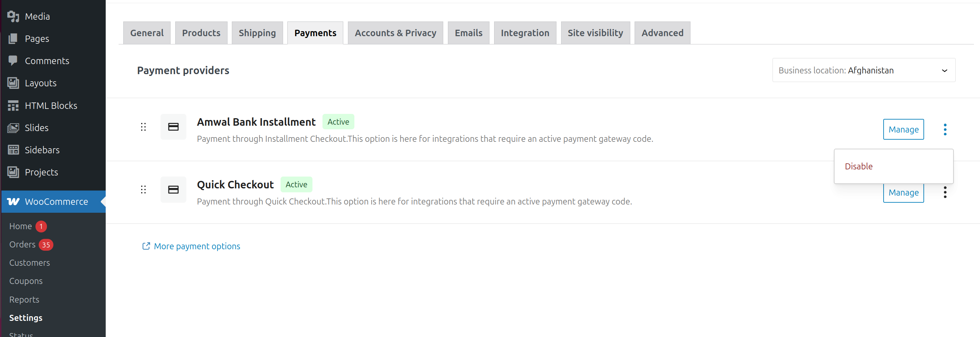Click the Pages icon in sidebar

(13, 38)
